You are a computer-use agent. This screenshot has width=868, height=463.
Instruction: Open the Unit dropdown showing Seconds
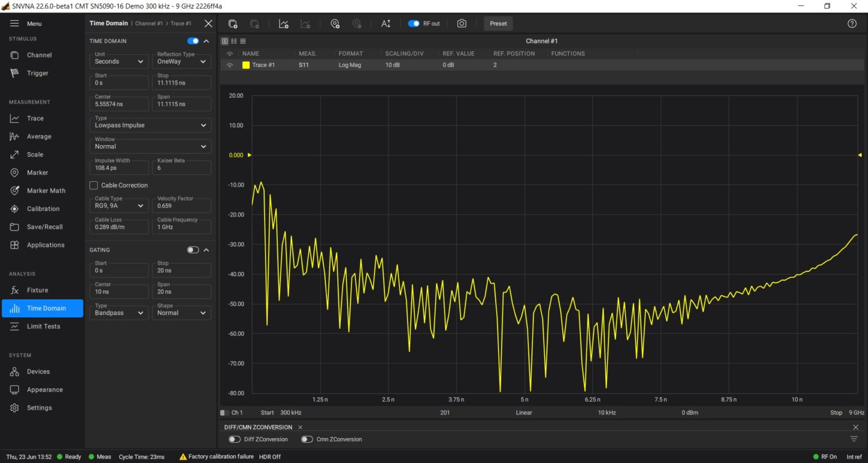(119, 61)
